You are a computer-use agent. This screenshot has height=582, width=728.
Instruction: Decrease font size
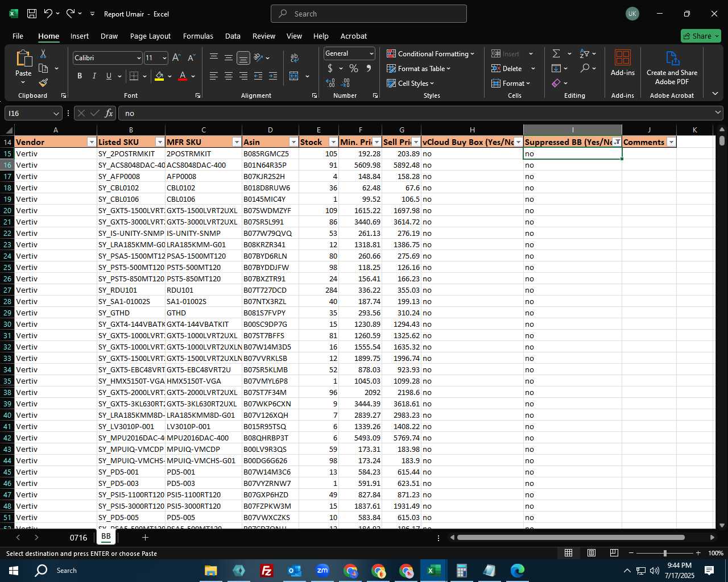191,58
